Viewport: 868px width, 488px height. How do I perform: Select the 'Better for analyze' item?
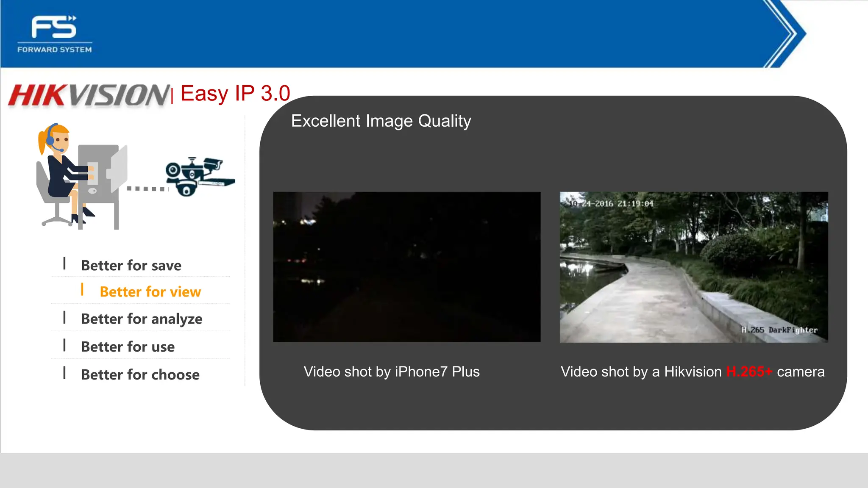coord(142,319)
